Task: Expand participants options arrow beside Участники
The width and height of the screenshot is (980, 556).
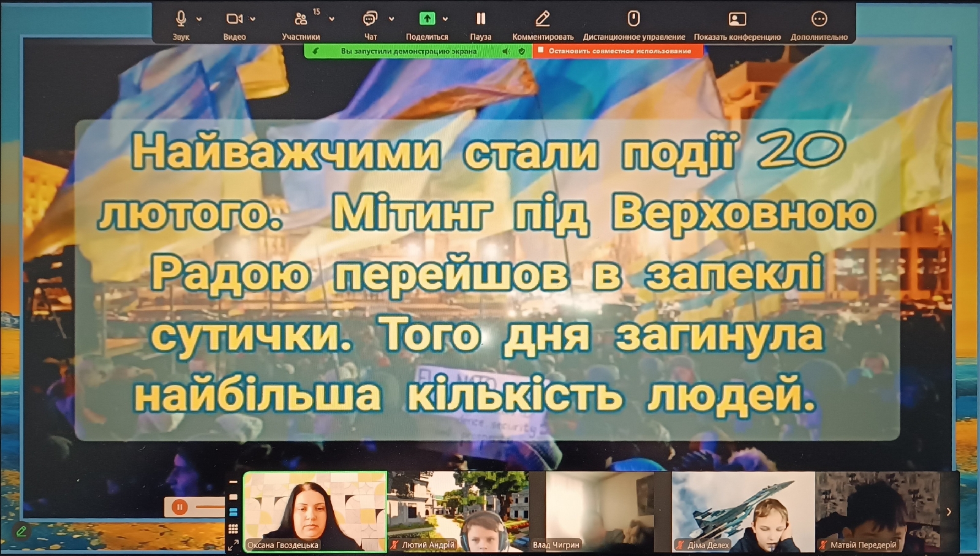Action: click(331, 19)
